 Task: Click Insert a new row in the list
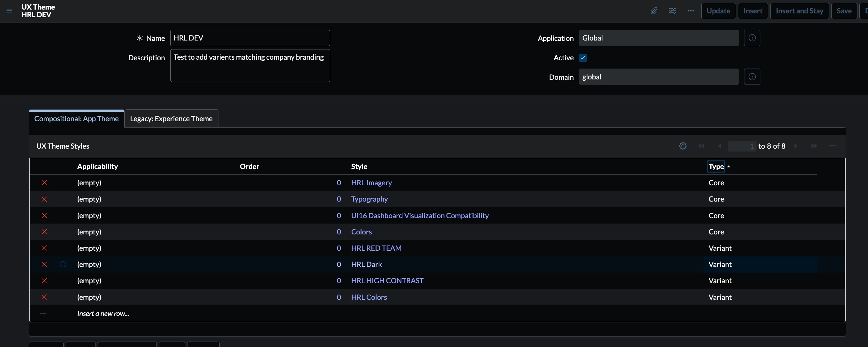pyautogui.click(x=103, y=313)
